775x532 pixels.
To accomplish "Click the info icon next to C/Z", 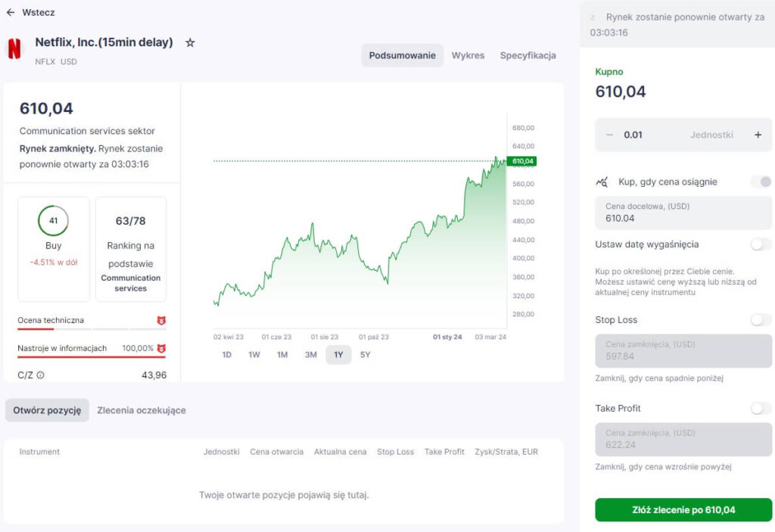I will point(41,375).
